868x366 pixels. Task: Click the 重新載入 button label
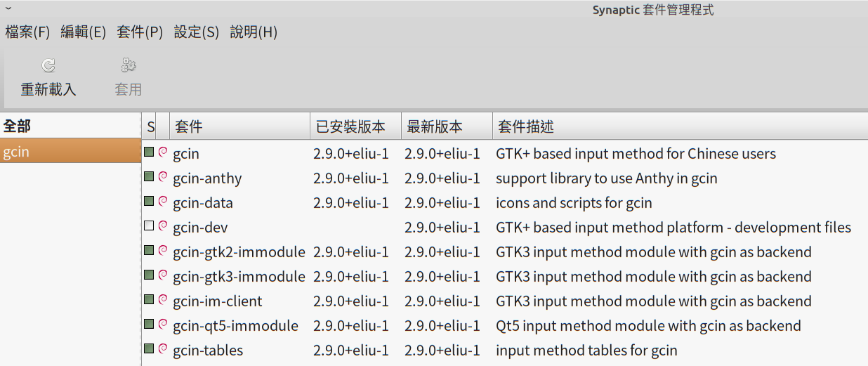[48, 90]
